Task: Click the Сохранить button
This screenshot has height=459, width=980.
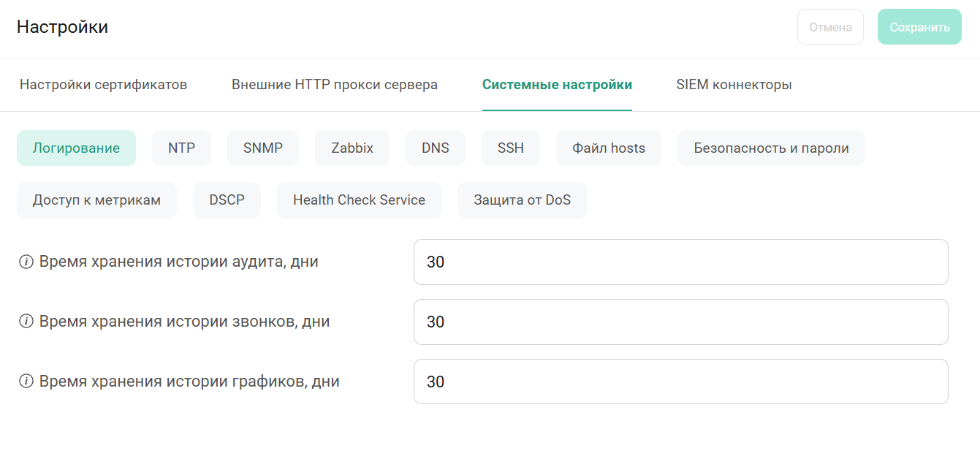Action: tap(919, 27)
